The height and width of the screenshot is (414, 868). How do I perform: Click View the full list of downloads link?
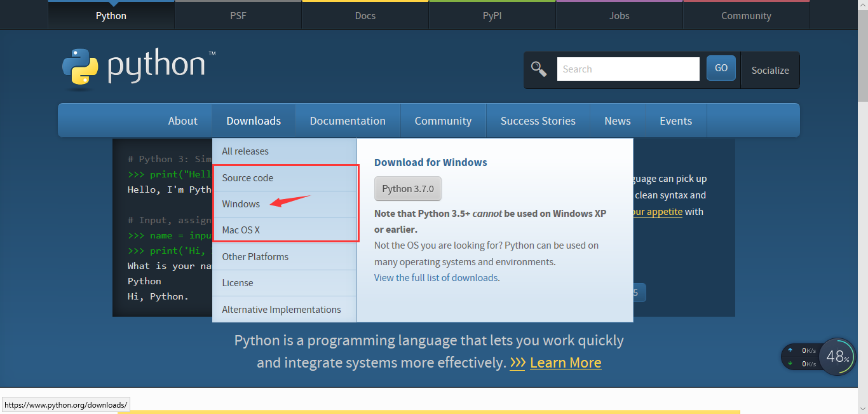click(x=436, y=278)
